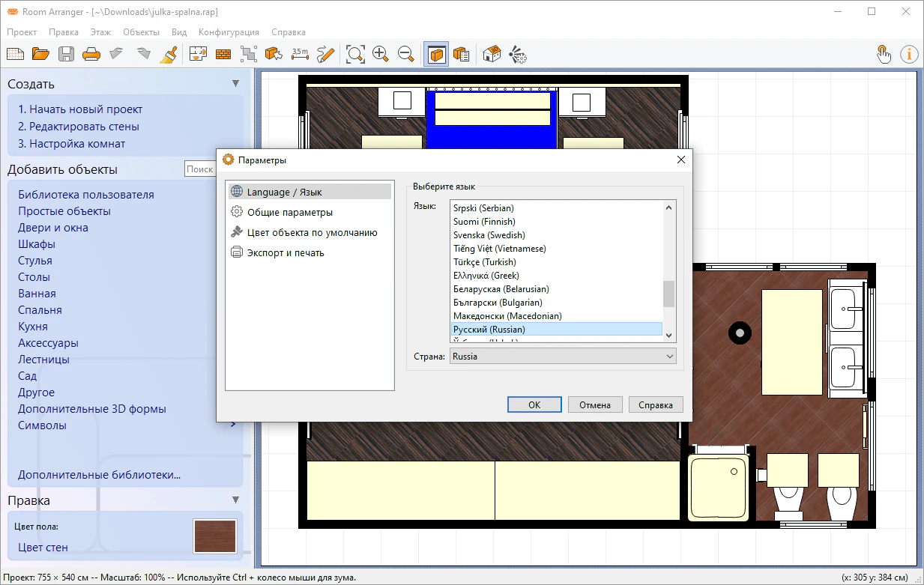This screenshot has height=585, width=924.
Task: Select the measure distance 3.5m tool
Action: tap(300, 54)
